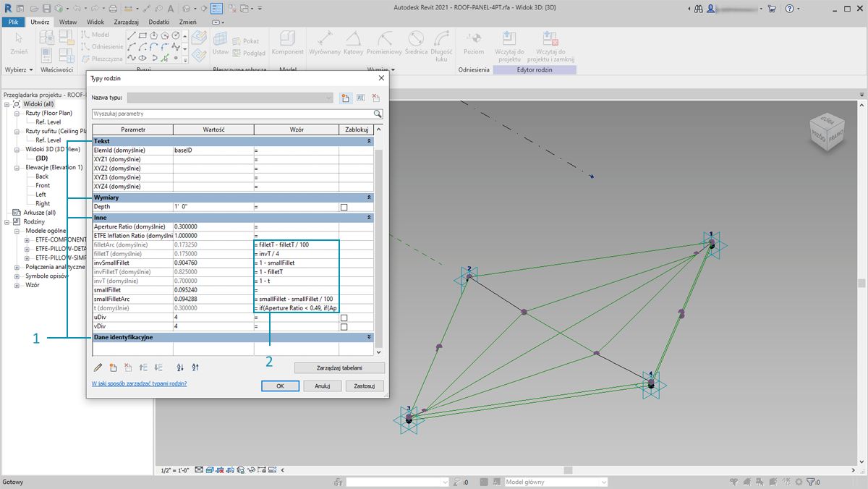Image resolution: width=868 pixels, height=489 pixels.
Task: Click the ElemId value cell 'baseID'
Action: [x=213, y=150]
